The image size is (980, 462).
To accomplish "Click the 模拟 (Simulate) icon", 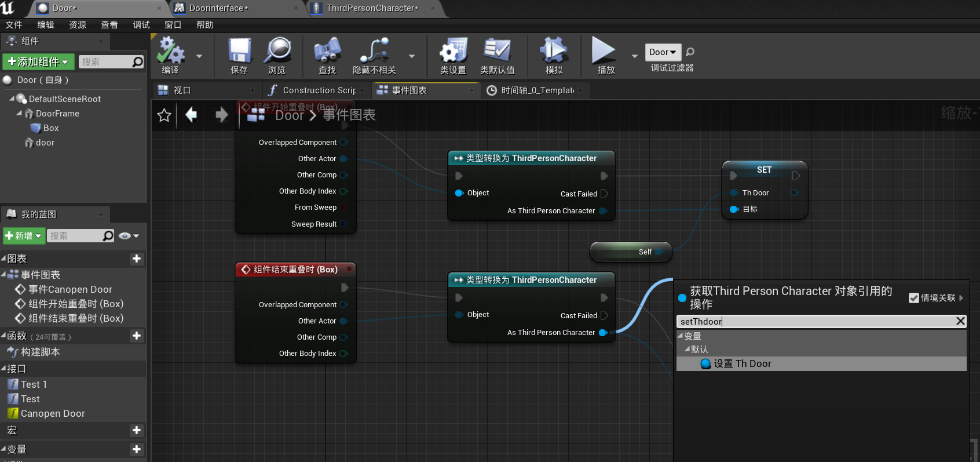I will point(554,51).
